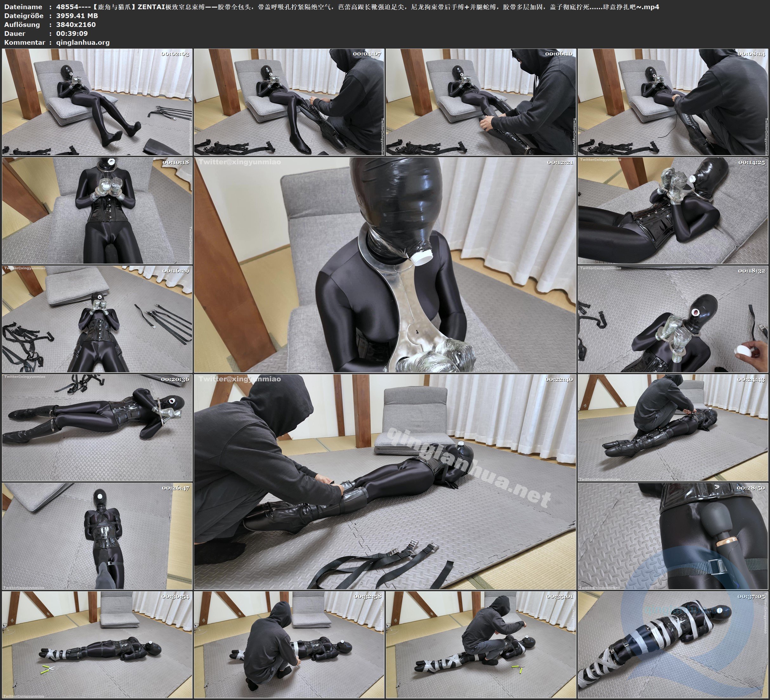Open the large frame at 00:22:40

point(385,482)
